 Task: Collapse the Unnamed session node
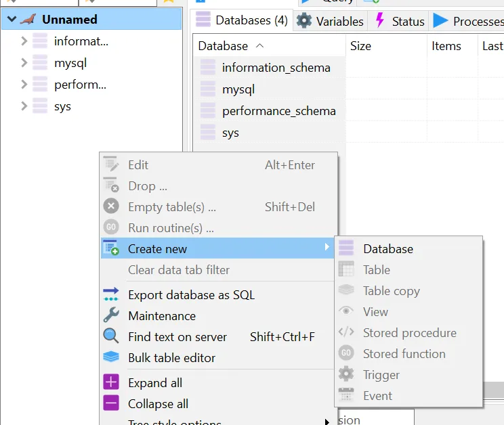pos(12,20)
